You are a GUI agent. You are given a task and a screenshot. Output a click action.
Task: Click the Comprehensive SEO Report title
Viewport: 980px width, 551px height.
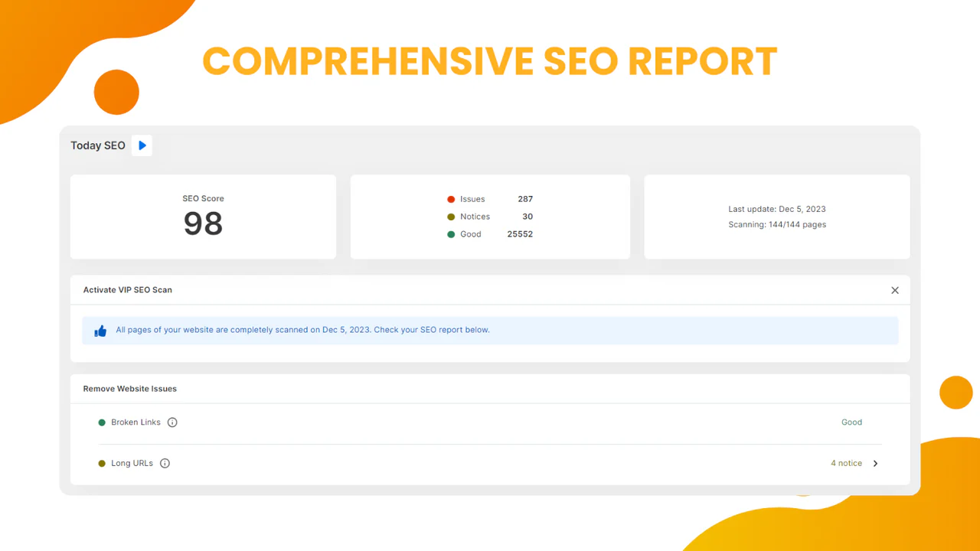[x=490, y=61]
